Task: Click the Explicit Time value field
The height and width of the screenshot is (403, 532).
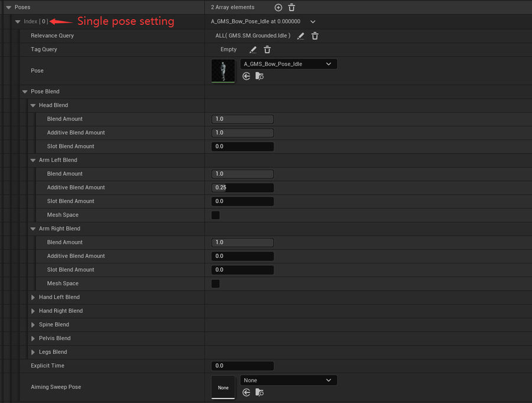Action: [x=242, y=366]
